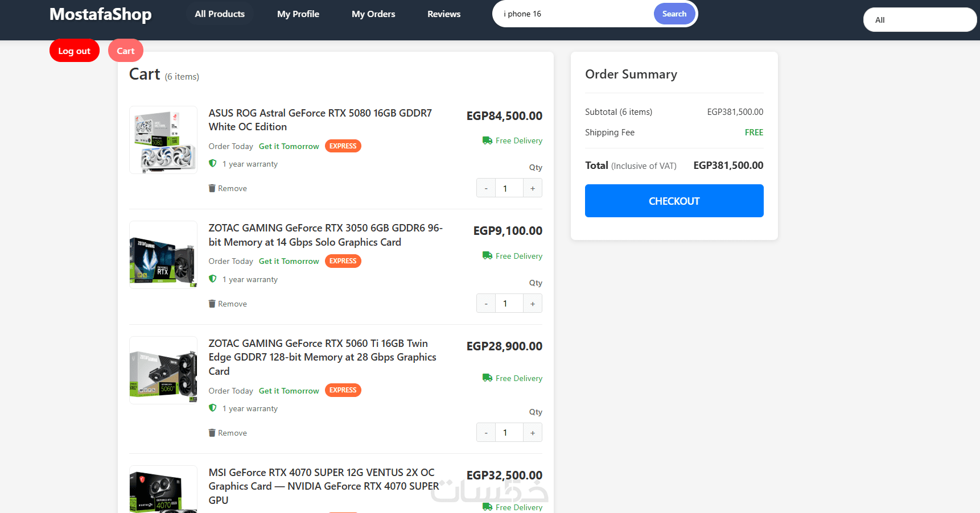Open MSI RTX 4070 SUPER product thumbnail

pos(163,490)
